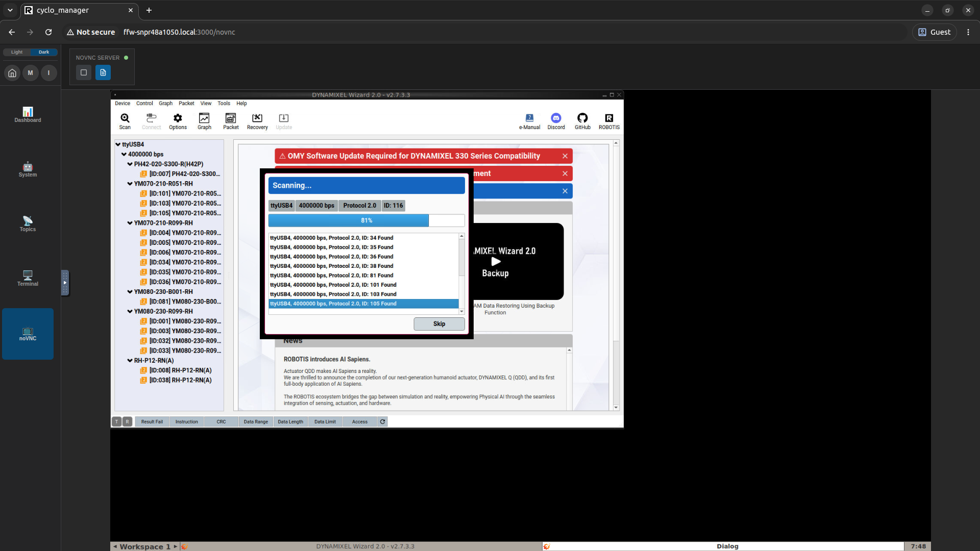Dismiss the OMY Software Update banner
This screenshot has height=551, width=980.
[565, 156]
